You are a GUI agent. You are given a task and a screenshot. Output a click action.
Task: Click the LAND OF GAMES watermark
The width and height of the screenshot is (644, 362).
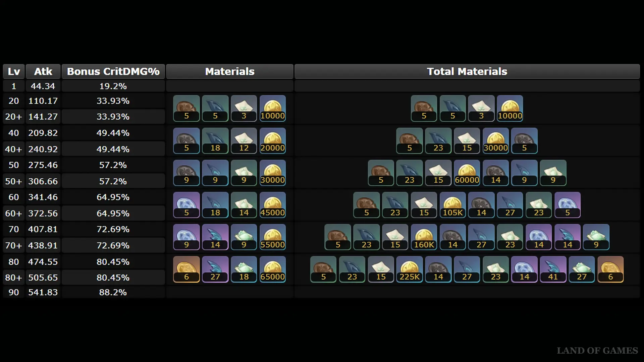tap(597, 351)
